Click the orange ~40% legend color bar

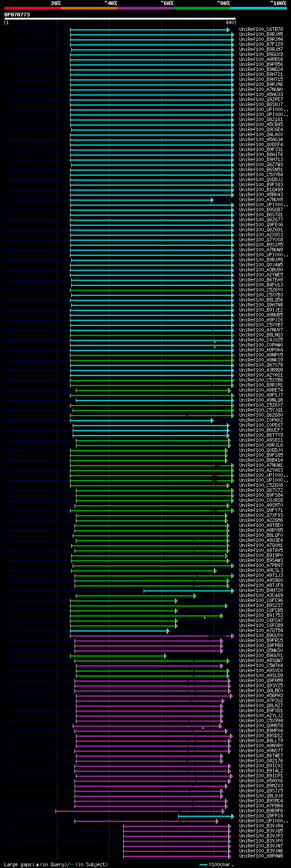pos(89,8)
